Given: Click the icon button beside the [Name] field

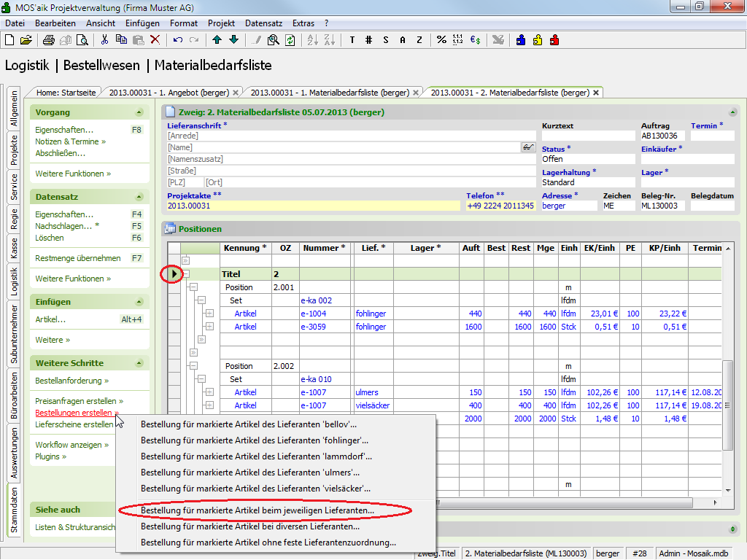Looking at the screenshot, I should pyautogui.click(x=528, y=147).
